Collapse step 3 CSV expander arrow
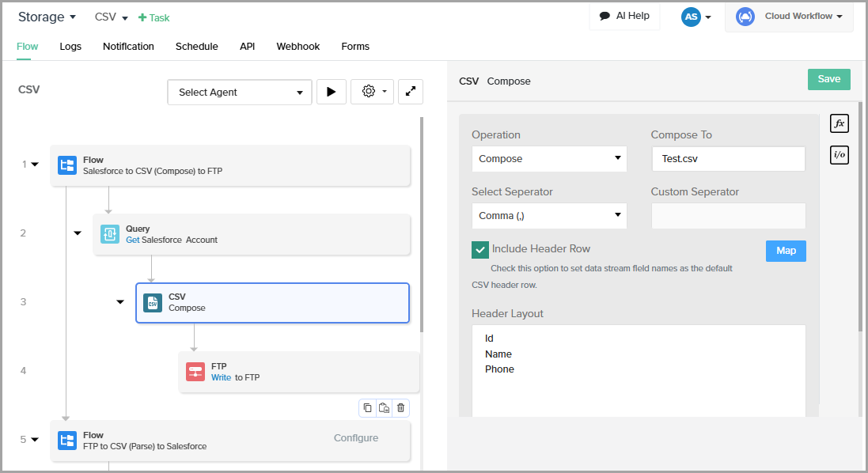The height and width of the screenshot is (473, 868). [120, 301]
